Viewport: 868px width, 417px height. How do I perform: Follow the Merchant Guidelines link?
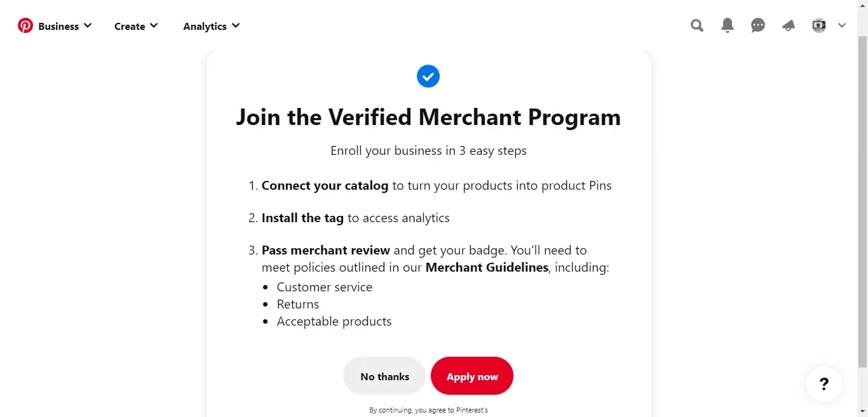pyautogui.click(x=487, y=268)
